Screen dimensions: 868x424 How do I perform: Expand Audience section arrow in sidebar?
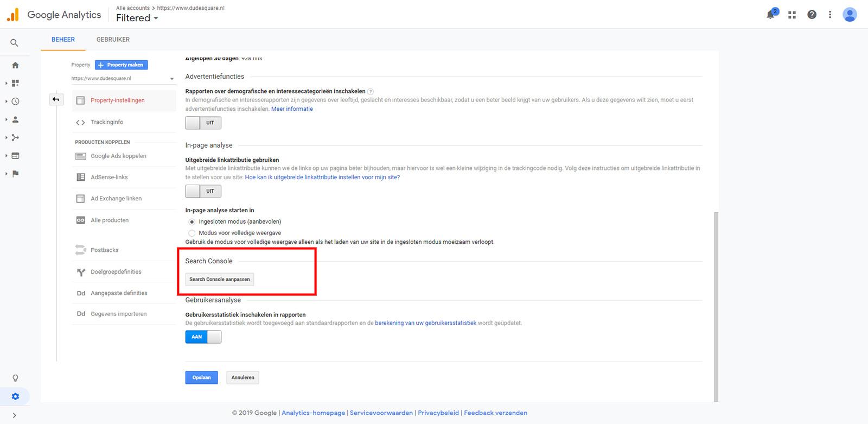click(x=6, y=119)
